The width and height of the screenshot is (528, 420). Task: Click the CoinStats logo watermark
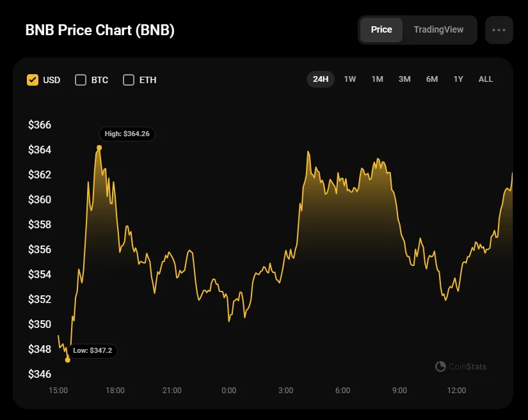[x=460, y=366]
